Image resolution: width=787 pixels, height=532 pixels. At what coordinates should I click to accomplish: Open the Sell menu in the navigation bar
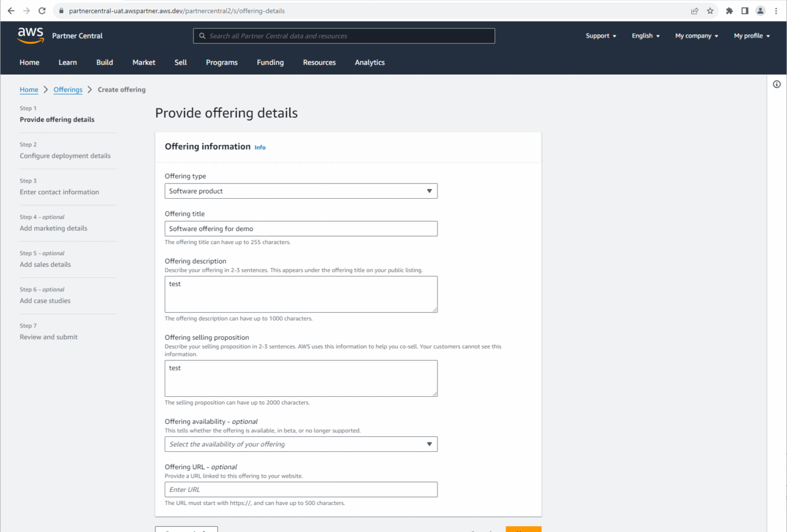point(180,62)
